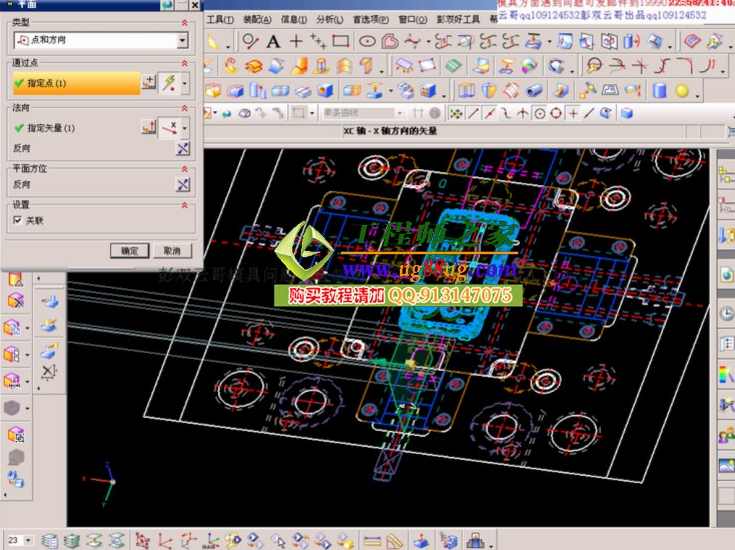
Task: Open the vector constructor dialog icon
Action: coord(150,127)
